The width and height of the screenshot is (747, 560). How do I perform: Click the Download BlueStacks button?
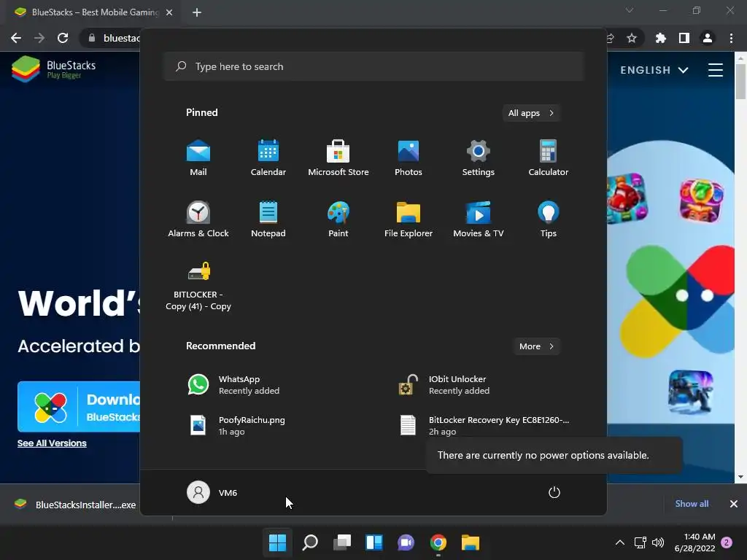(79, 407)
